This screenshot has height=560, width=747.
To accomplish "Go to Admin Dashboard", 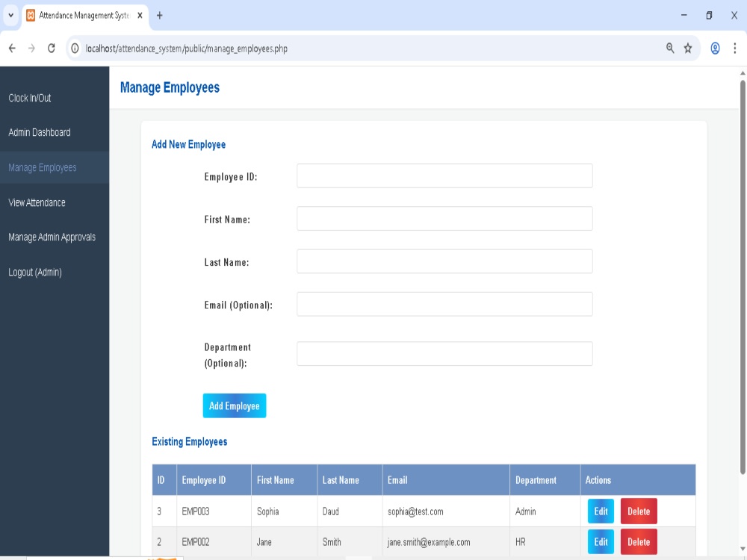I will tap(40, 132).
